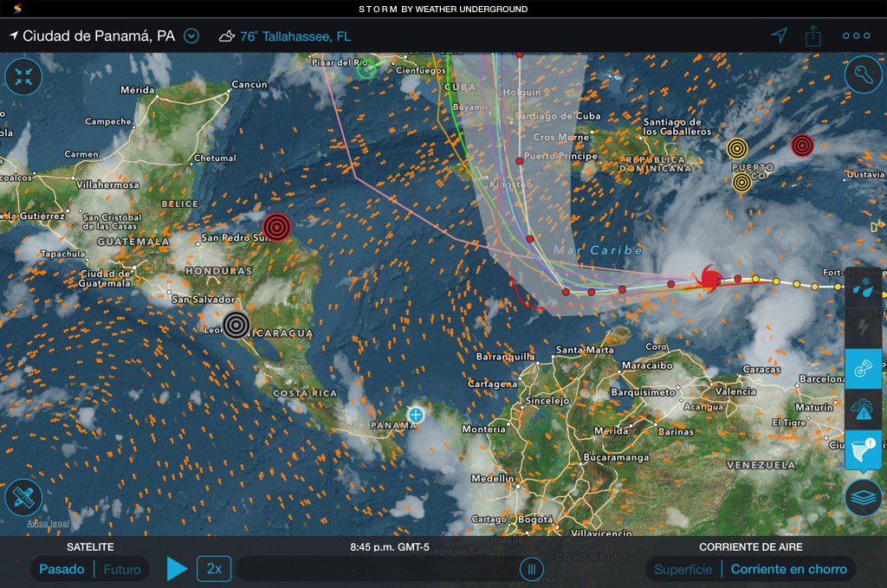Open Ciudad de Panamá, PA location title
The image size is (887, 588).
[99, 36]
